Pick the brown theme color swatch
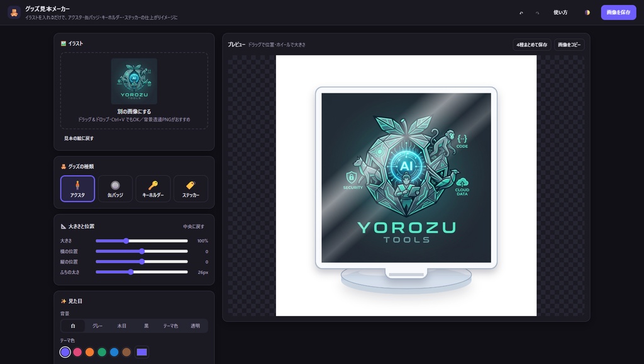 (x=126, y=352)
